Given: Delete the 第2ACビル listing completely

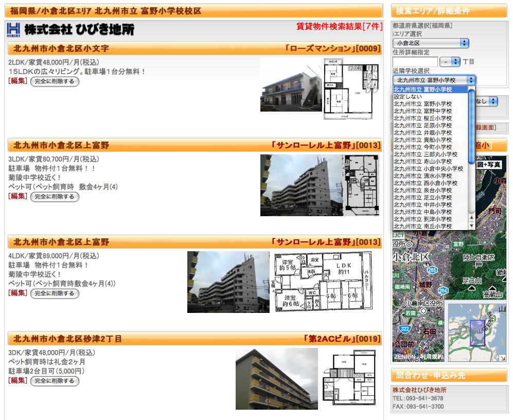Looking at the screenshot, I should coord(55,381).
